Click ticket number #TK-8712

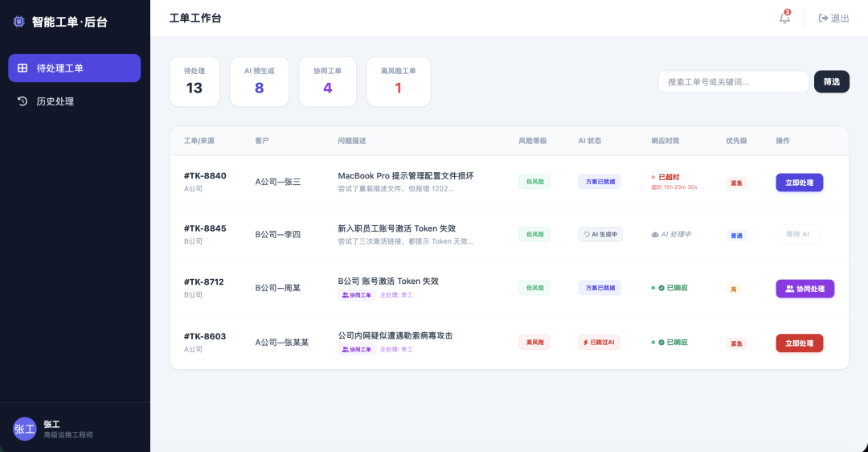tap(203, 282)
